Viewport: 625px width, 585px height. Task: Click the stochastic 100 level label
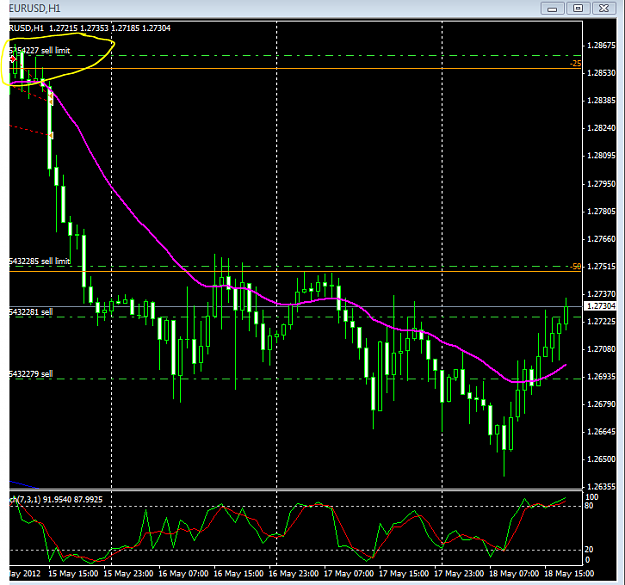592,497
